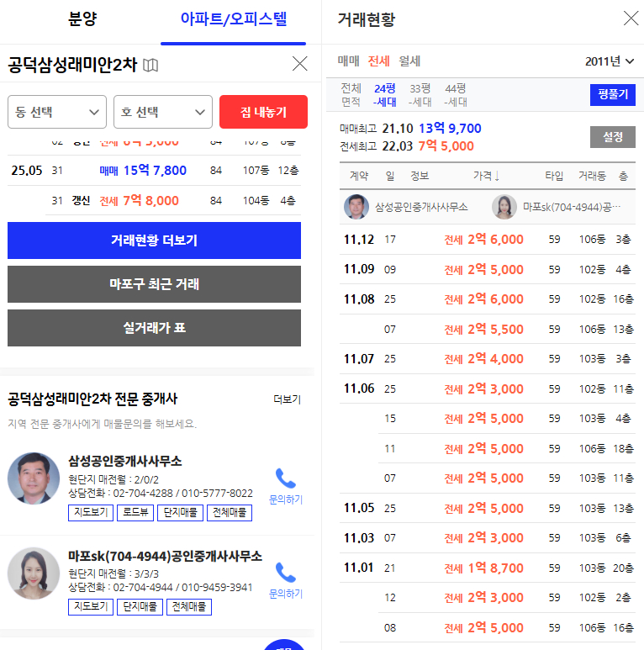Click 거래현황 더보기 button
This screenshot has width=644, height=650.
(154, 240)
